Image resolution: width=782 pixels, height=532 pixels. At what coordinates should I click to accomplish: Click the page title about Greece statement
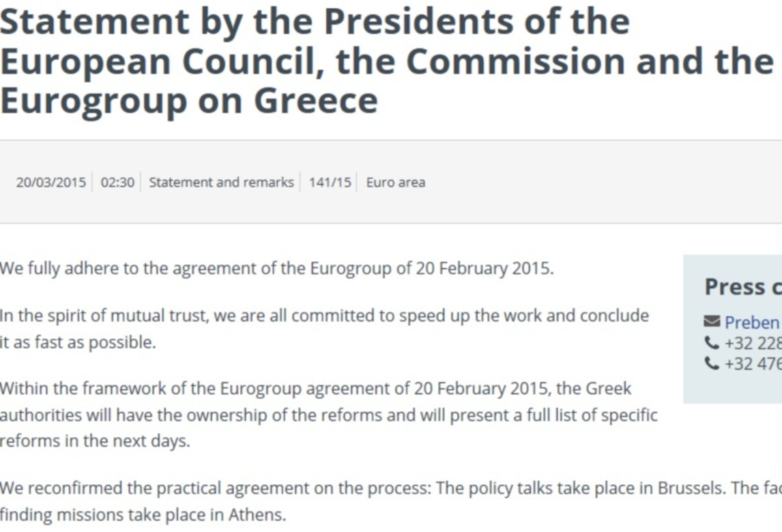click(x=386, y=61)
